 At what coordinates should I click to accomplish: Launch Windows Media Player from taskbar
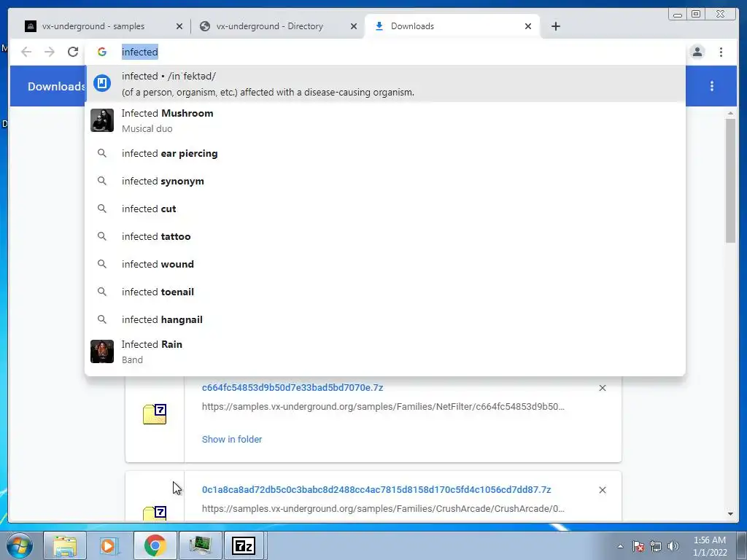click(109, 545)
